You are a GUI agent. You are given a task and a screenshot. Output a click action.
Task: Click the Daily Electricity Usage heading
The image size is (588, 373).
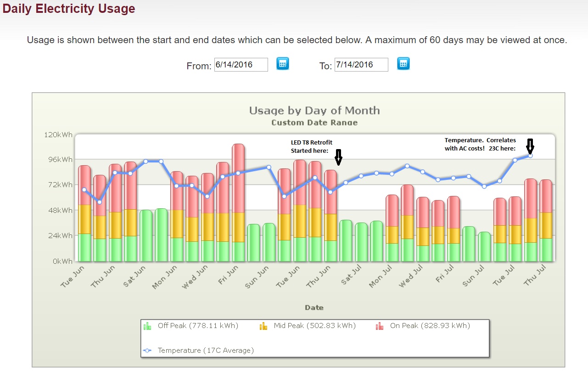(x=69, y=9)
